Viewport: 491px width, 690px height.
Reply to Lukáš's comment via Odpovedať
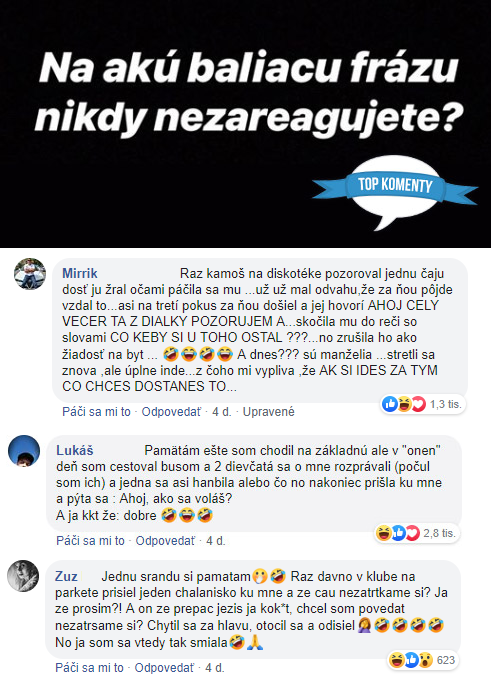coord(165,541)
